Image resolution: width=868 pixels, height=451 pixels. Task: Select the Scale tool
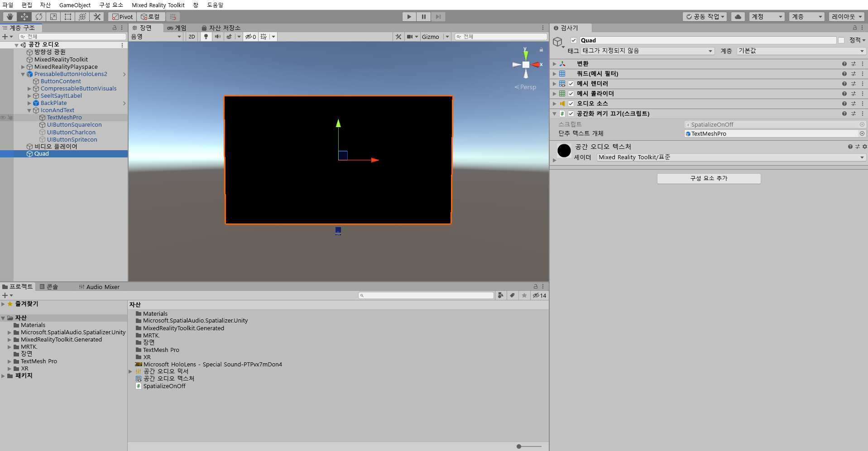[x=53, y=17]
